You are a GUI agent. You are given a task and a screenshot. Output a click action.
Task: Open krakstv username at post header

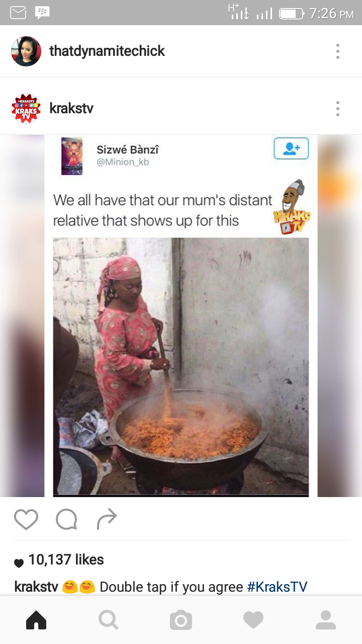click(x=71, y=108)
